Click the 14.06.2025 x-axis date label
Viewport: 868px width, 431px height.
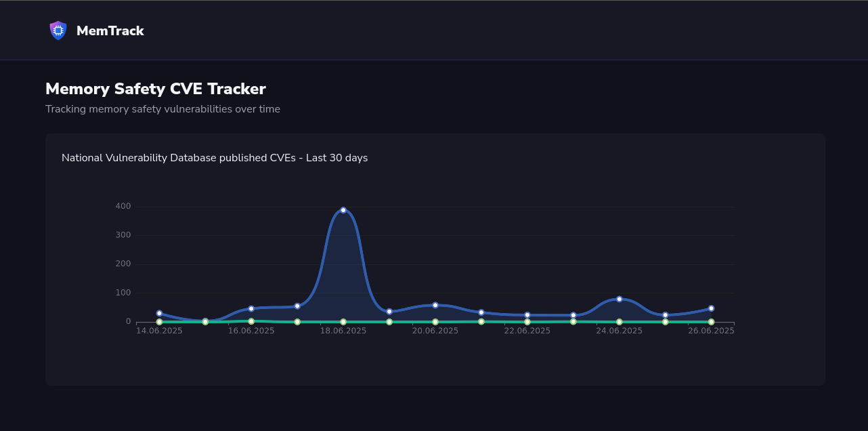(x=159, y=331)
